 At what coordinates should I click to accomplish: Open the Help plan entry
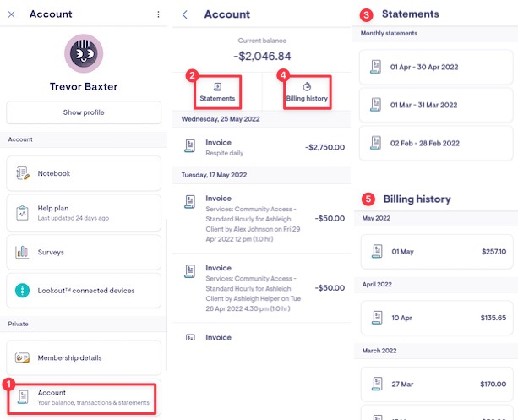(x=84, y=213)
